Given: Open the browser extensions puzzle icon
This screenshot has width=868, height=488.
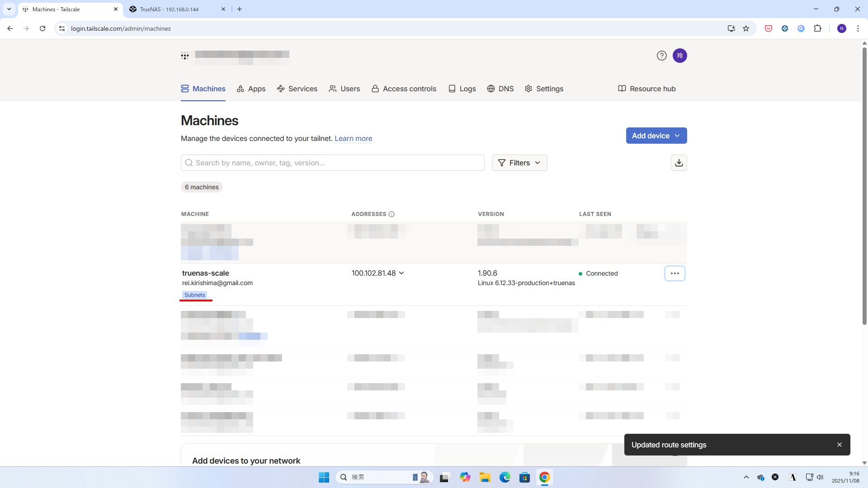Looking at the screenshot, I should click(x=817, y=28).
